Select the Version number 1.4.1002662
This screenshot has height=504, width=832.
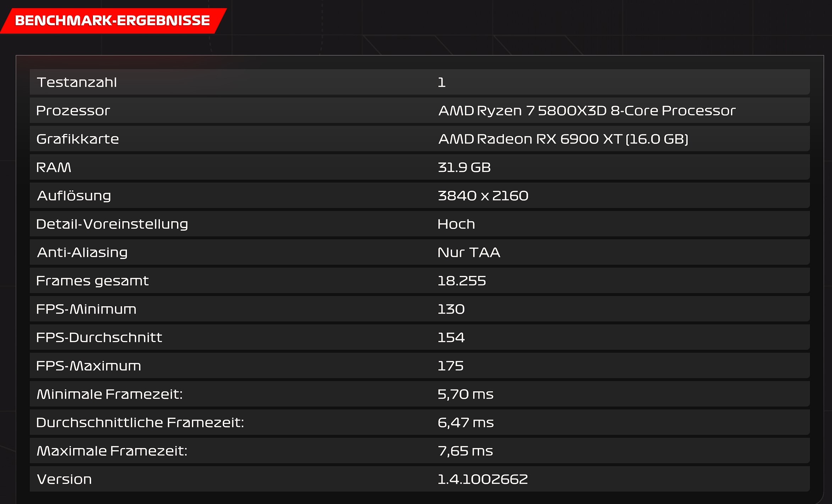482,479
